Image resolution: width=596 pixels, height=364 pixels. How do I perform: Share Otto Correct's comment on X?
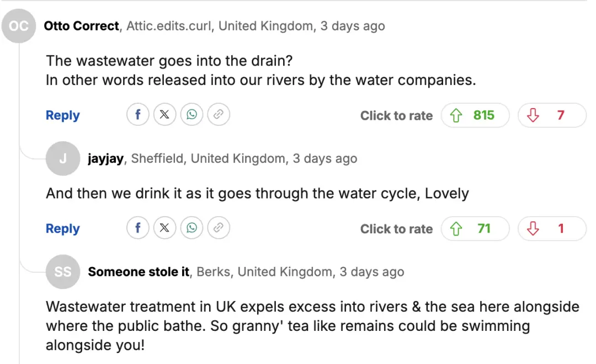pos(164,115)
